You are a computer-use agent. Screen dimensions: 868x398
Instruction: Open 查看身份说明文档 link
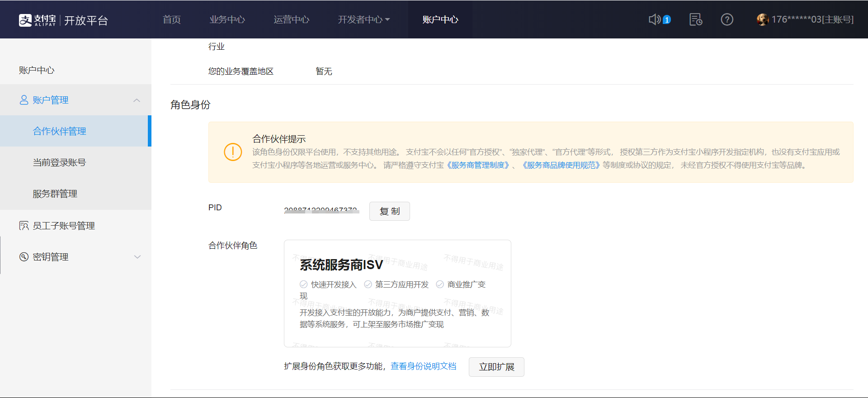pyautogui.click(x=423, y=366)
